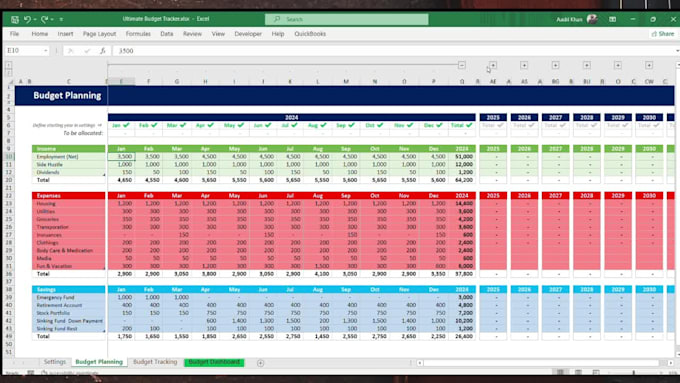
Task: Toggle the Feb checkmark cell
Action: tap(148, 125)
